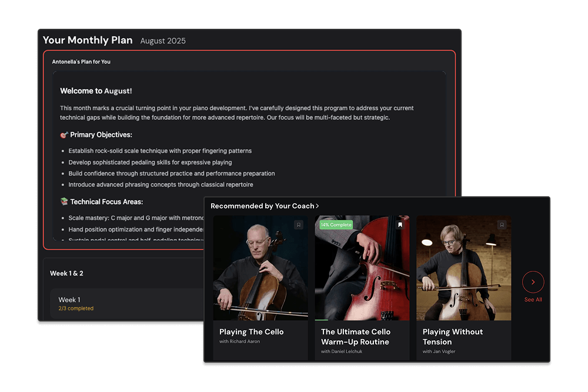The image size is (588, 392).
Task: Click the 2/3 completed status text
Action: (x=76, y=309)
